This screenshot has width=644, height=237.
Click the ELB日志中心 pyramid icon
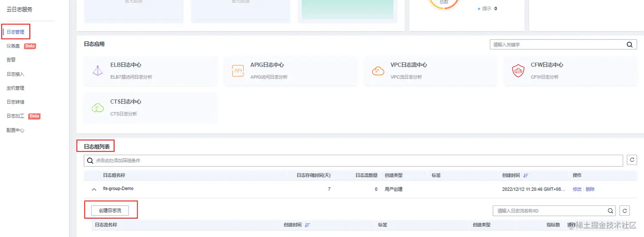point(98,71)
